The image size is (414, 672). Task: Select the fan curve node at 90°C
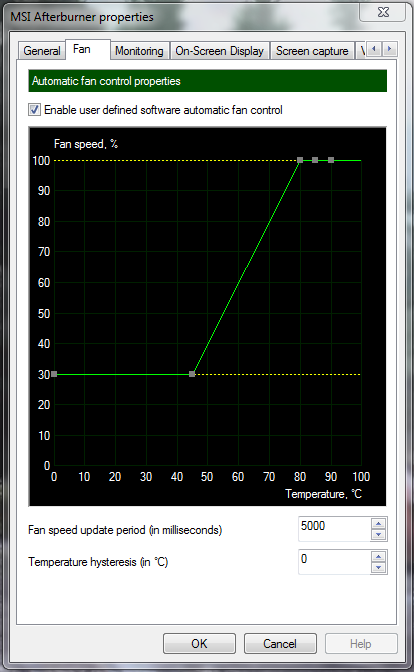point(331,160)
